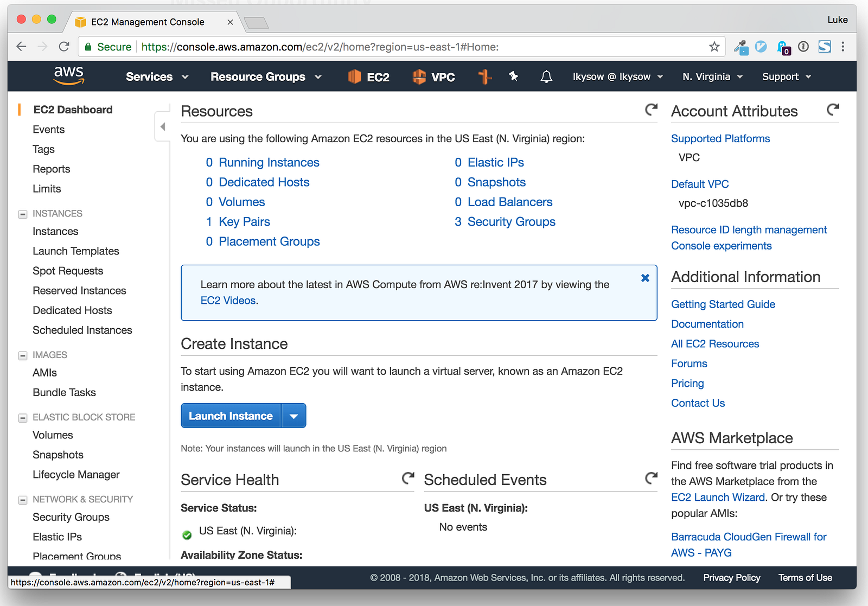Screen dimensions: 868x606
Task: Open Reserved Instances in sidebar
Action: tap(79, 290)
